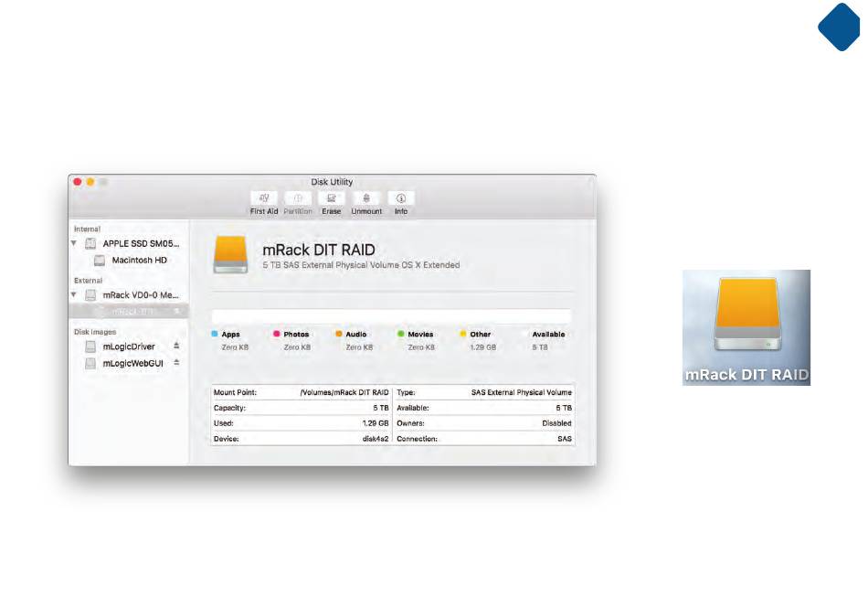
Task: Click the Device value 'disk4s2'
Action: [x=376, y=439]
